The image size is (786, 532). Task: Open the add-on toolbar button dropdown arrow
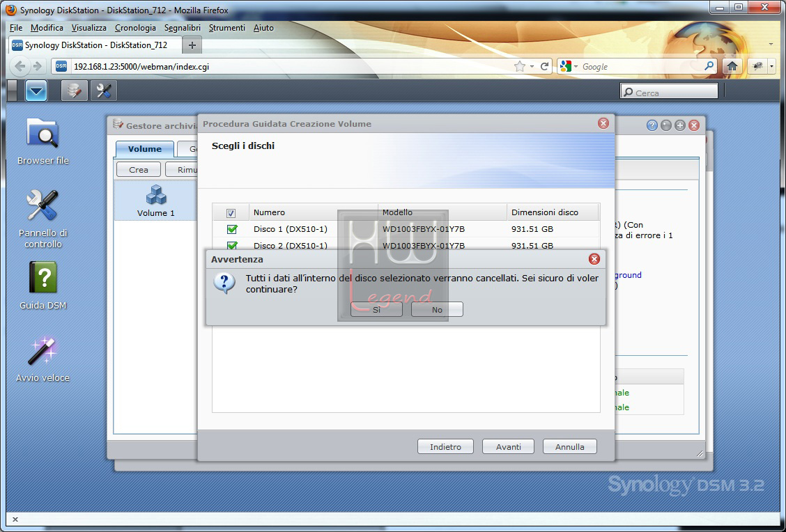coord(771,66)
